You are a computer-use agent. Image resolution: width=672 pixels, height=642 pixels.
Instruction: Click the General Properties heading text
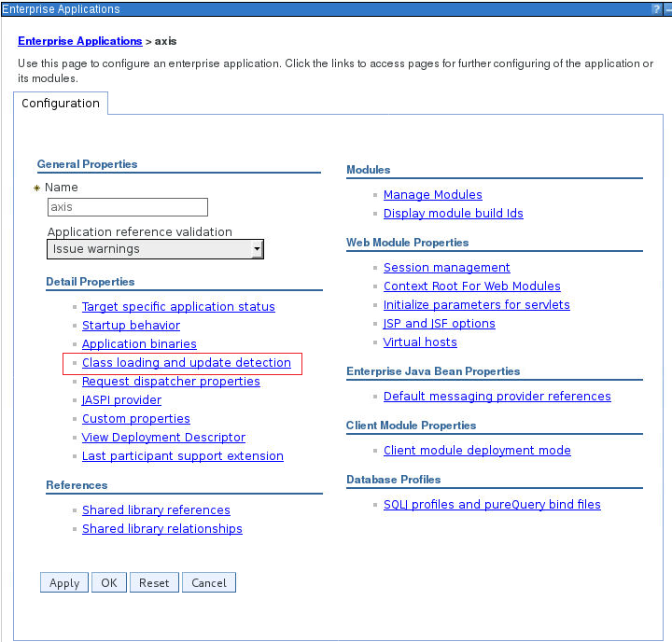pyautogui.click(x=87, y=164)
